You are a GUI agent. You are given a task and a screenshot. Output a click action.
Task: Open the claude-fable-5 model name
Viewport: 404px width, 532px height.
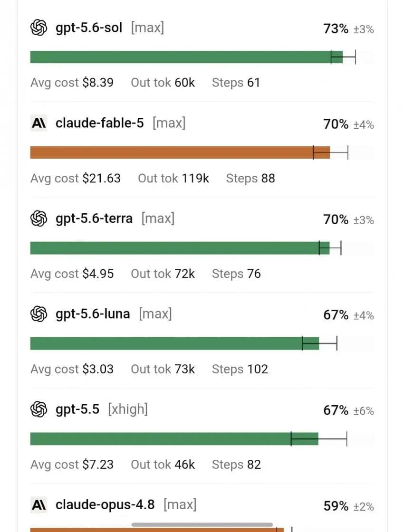point(100,123)
